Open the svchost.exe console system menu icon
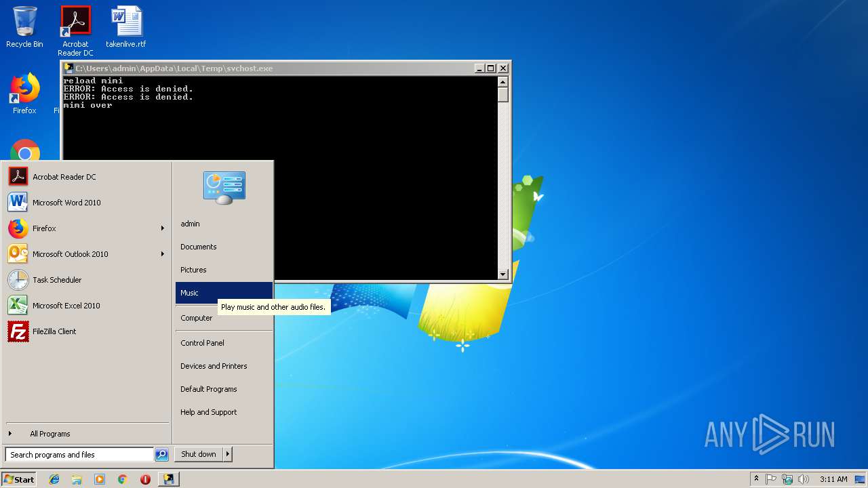Image resolution: width=868 pixels, height=488 pixels. 68,68
